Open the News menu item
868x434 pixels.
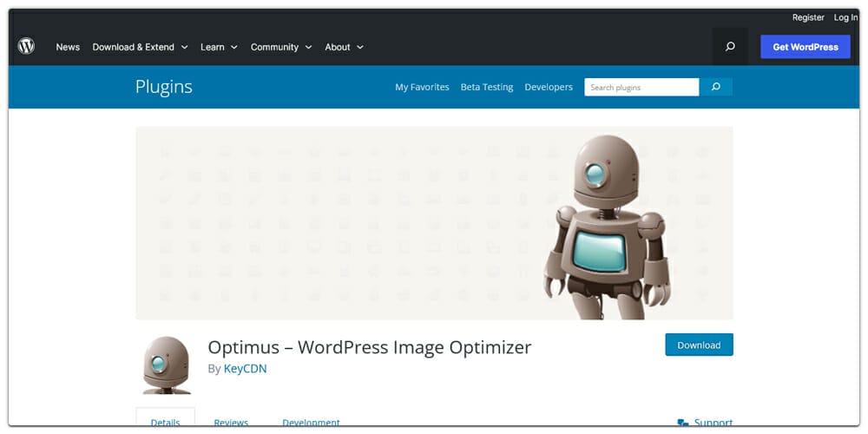68,47
